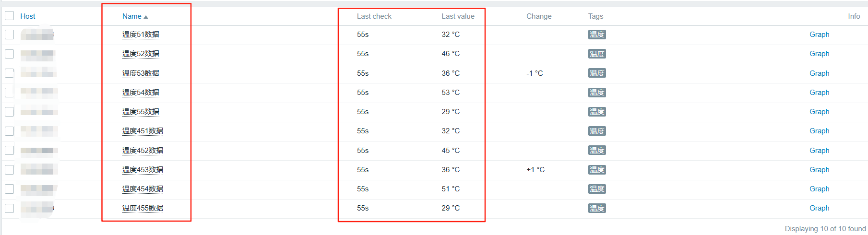Select the 温度 tag in 温度53数据 row
The width and height of the screenshot is (868, 235).
pyautogui.click(x=597, y=73)
